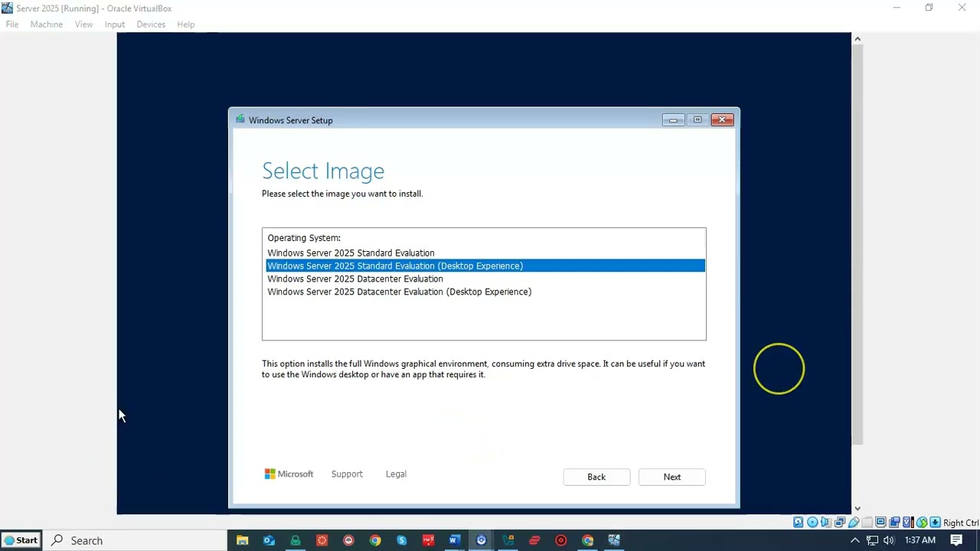Open Outlook from the taskbar
The image size is (980, 551).
[269, 540]
